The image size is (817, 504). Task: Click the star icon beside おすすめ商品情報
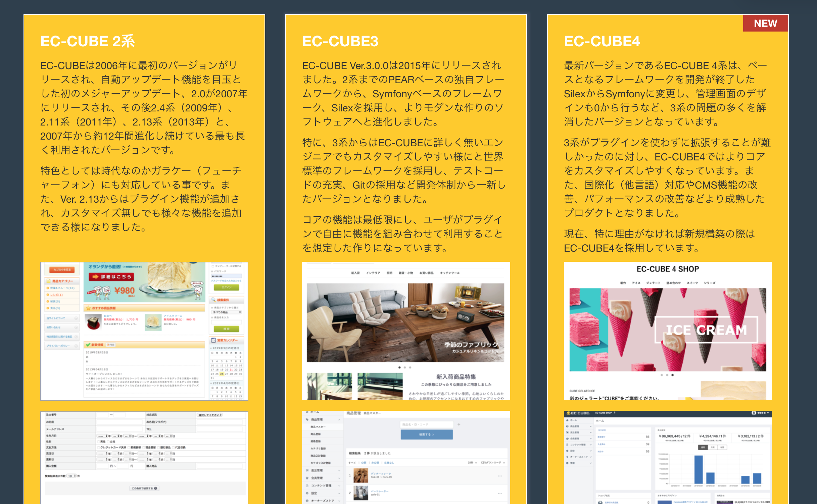click(88, 308)
